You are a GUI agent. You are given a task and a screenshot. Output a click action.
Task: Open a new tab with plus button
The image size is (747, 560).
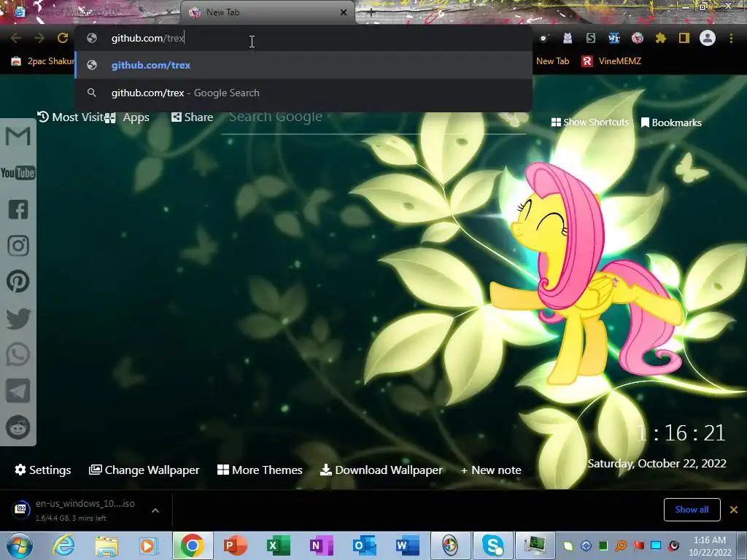(x=371, y=12)
